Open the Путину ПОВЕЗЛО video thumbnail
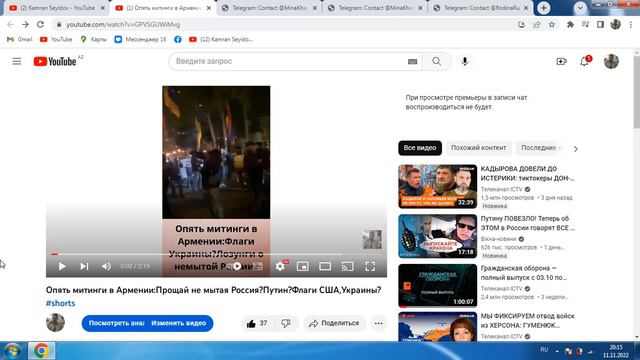Screen dimensions: 640x360 point(438,236)
